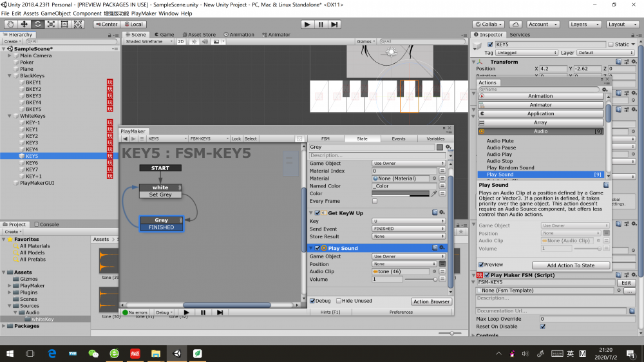Viewport: 644px width, 362px height.
Task: Open Send Event dropdown showing FINISHED
Action: pos(409,229)
